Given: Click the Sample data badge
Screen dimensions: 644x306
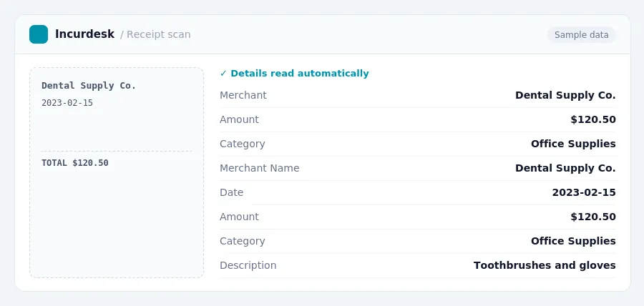Looking at the screenshot, I should 581,35.
